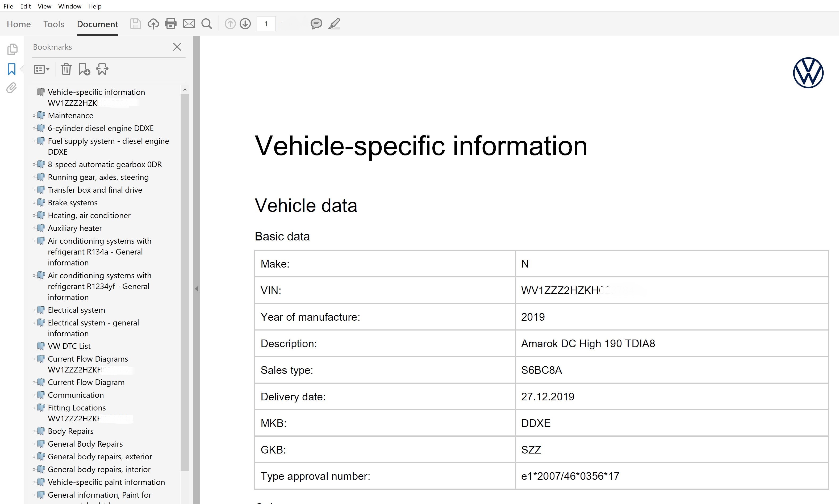
Task: Click the cloud upload icon
Action: click(x=153, y=24)
